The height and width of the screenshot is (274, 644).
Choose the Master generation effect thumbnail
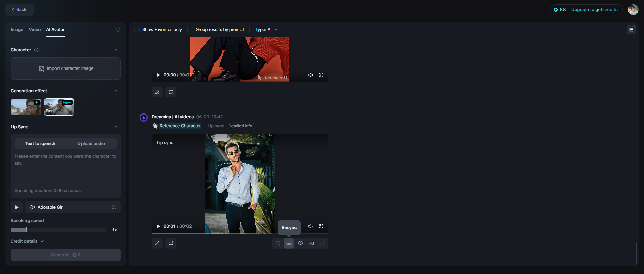26,107
